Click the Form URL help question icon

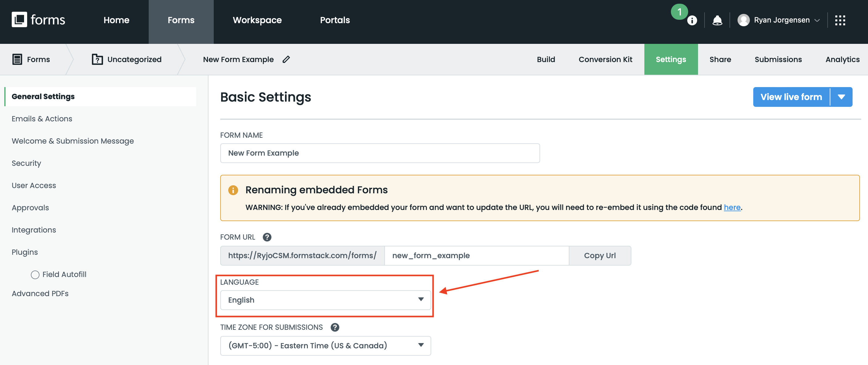(267, 237)
